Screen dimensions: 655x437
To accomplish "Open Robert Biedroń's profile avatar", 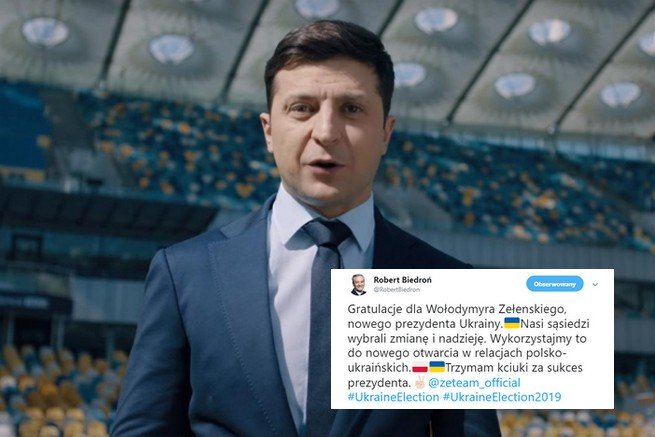I will coord(358,285).
